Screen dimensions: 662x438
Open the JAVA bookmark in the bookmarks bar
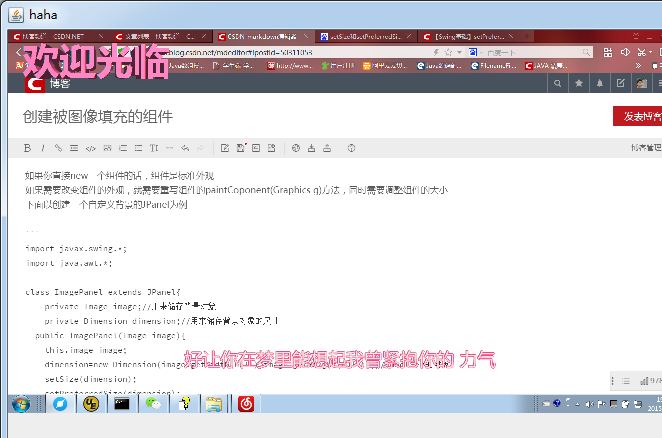pyautogui.click(x=547, y=65)
